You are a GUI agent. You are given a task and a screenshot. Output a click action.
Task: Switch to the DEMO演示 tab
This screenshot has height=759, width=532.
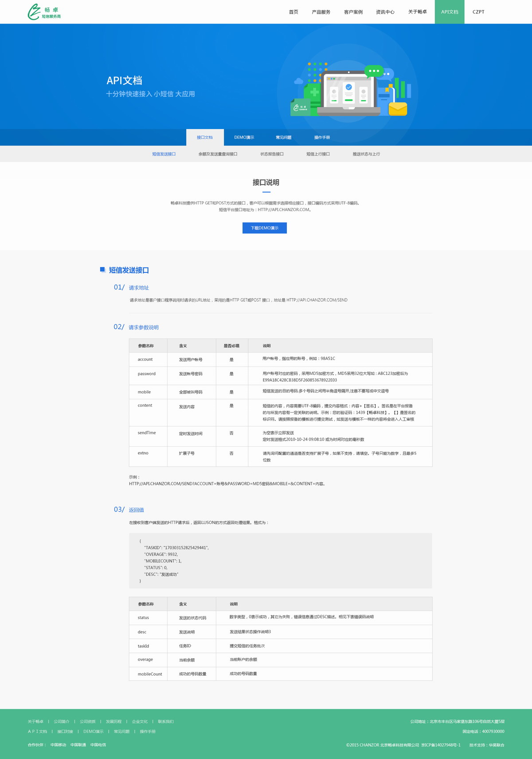pos(244,138)
